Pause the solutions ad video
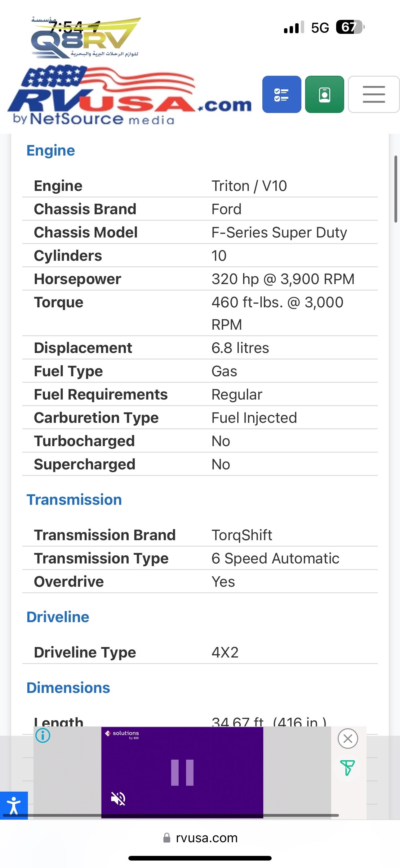Screen dimensions: 400x868 pos(182,772)
